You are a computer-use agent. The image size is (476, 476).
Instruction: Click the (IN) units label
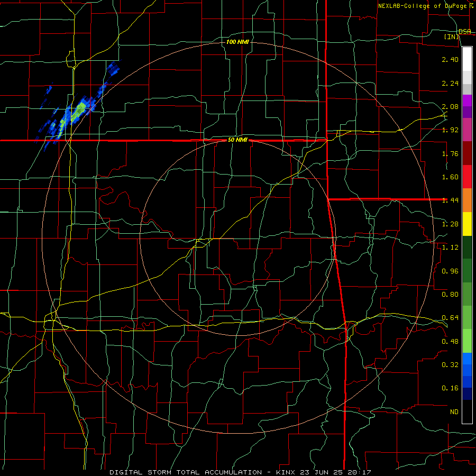click(x=452, y=36)
